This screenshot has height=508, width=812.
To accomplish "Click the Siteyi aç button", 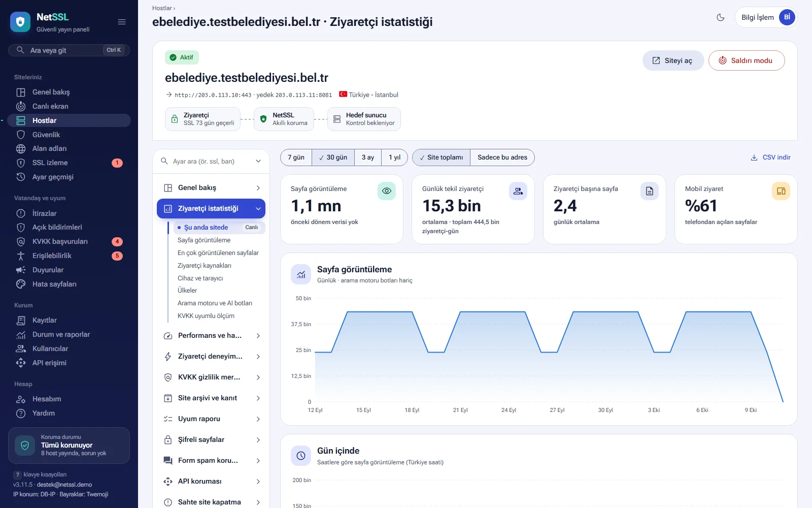I will pos(673,60).
